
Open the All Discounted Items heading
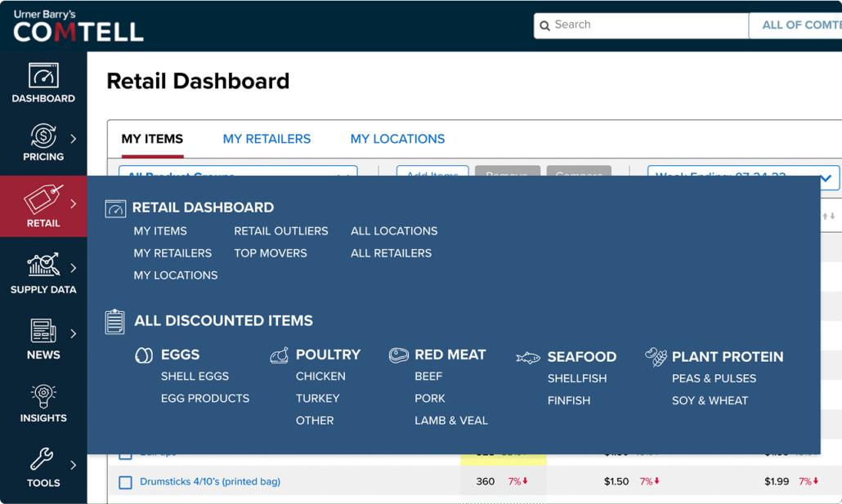point(223,321)
